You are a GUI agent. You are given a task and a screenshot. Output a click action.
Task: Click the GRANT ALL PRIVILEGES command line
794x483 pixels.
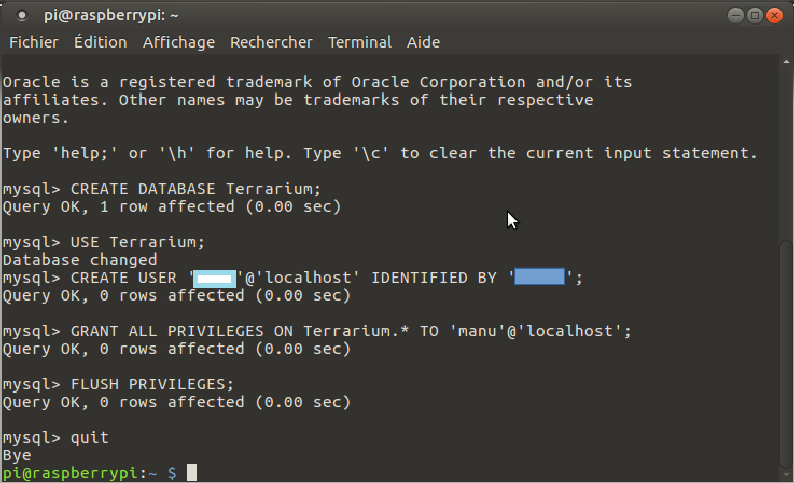350,331
